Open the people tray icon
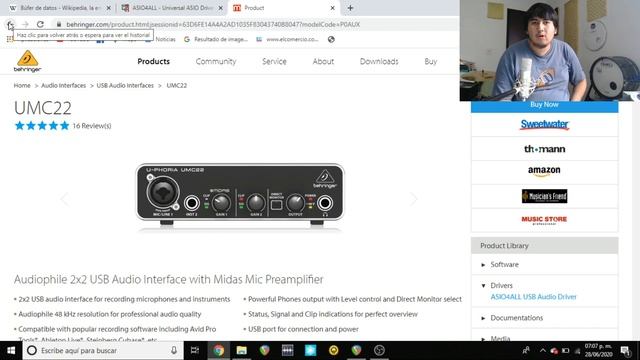Viewport: 640px width, 360px height. 526,350
